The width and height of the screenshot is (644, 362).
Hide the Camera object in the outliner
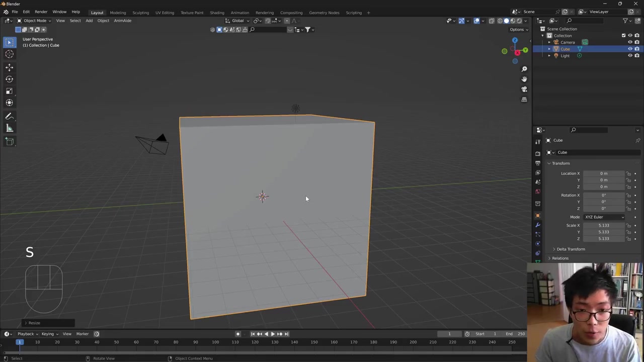point(630,42)
